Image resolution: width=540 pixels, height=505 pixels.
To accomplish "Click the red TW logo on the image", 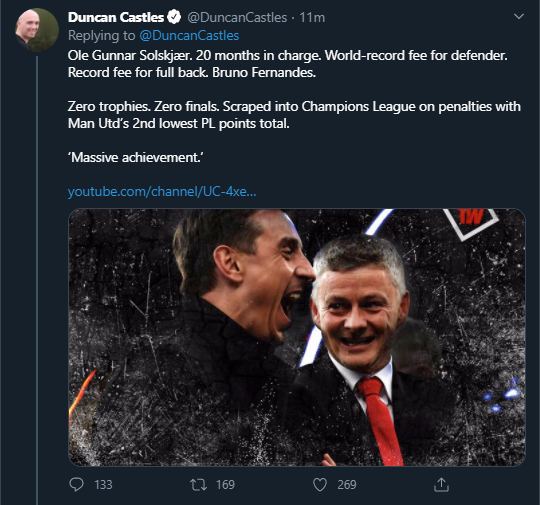I will point(471,217).
